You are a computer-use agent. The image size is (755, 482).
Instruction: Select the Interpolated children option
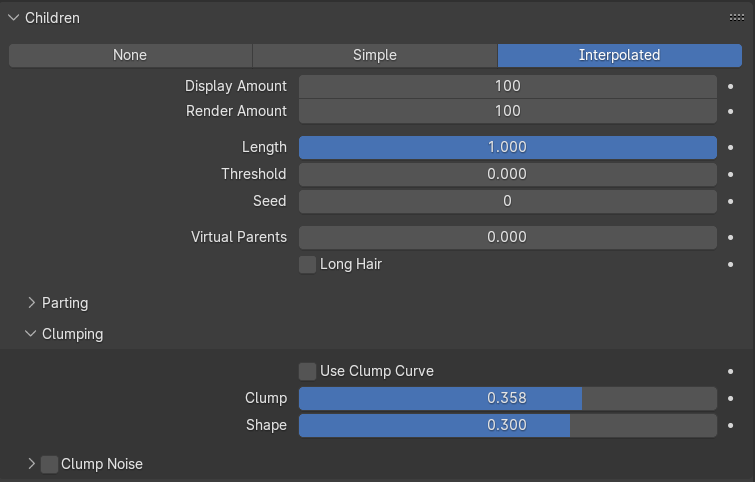tap(619, 55)
